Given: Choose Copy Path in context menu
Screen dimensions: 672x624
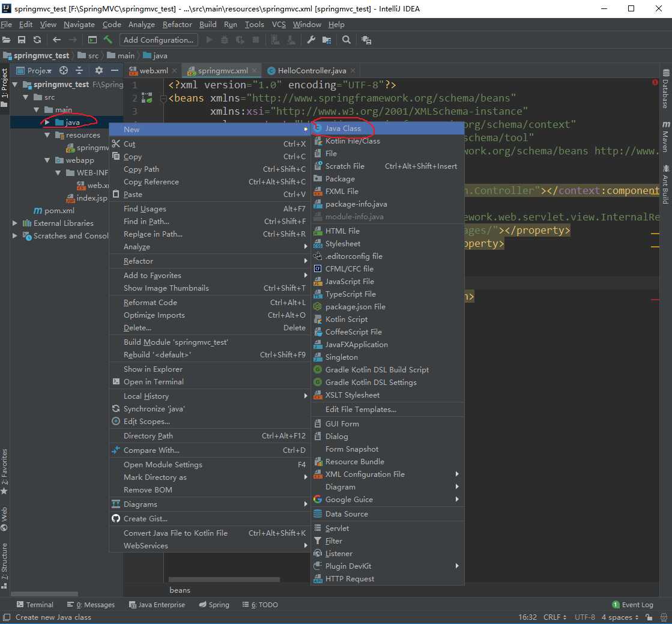Looking at the screenshot, I should pyautogui.click(x=210, y=169).
